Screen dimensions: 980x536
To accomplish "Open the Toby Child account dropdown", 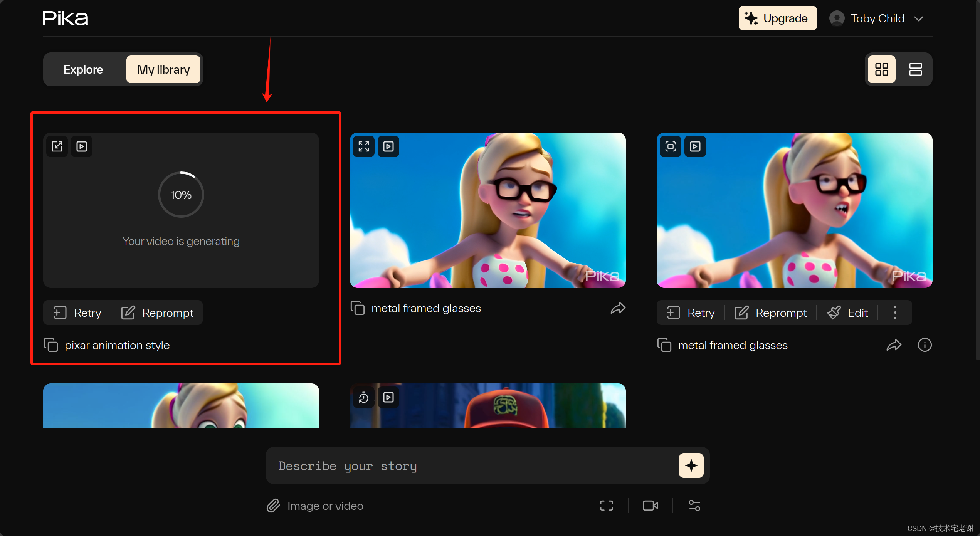I will click(876, 18).
